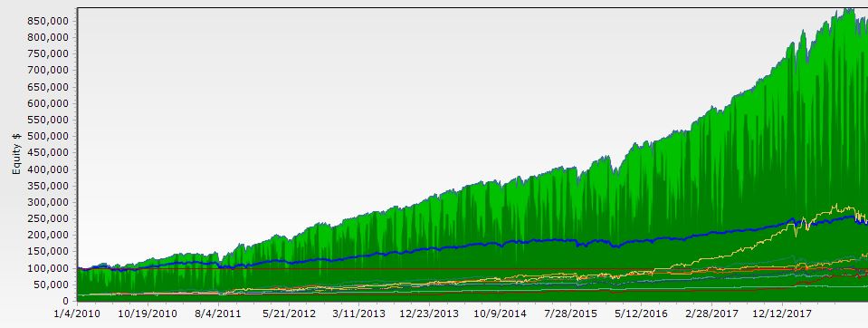Click the 850,000 equity axis value
The height and width of the screenshot is (328, 868).
(47, 21)
